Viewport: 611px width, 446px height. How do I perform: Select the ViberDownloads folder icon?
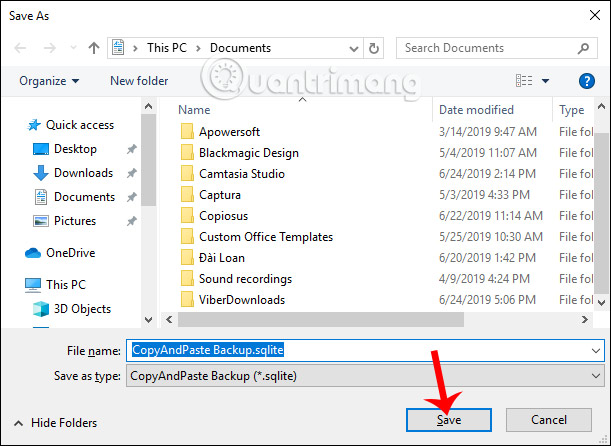(187, 300)
